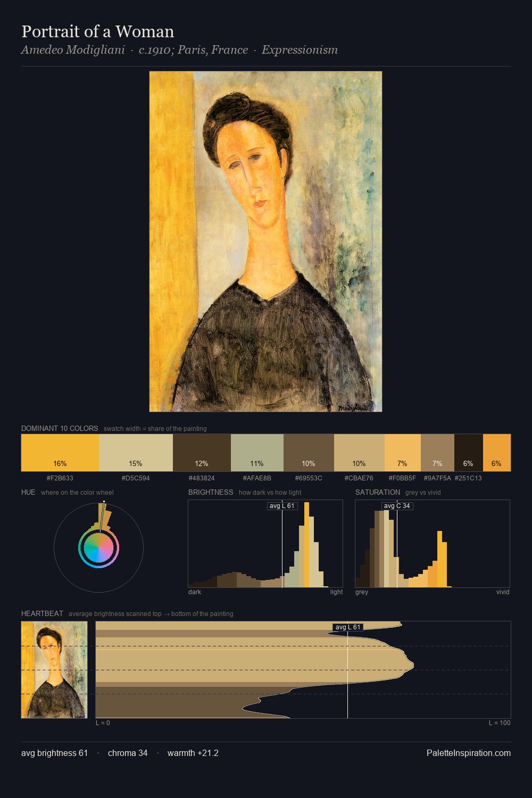Select the hex label "#AFAE8B"
Image resolution: width=532 pixels, height=798 pixels.
[257, 478]
